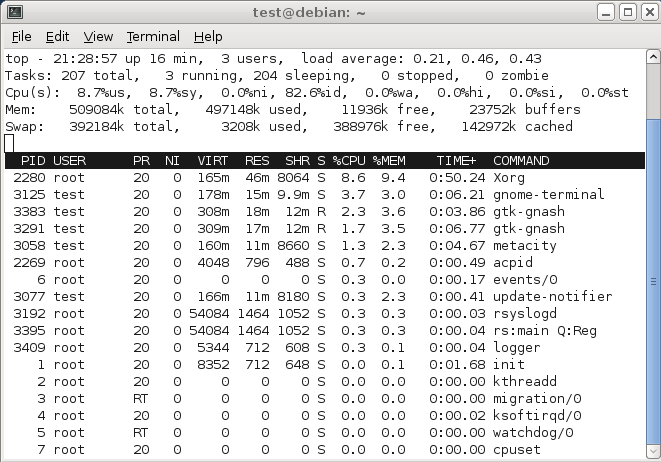661x462 pixels.
Task: Click the title bar text test@debian
Action: pos(302,13)
